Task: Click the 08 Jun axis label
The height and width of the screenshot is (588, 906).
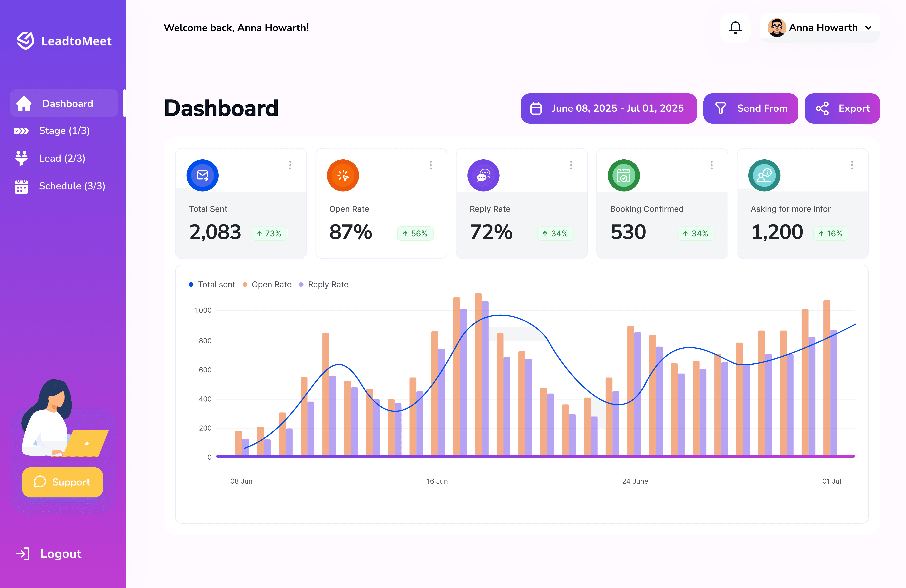Action: (241, 481)
